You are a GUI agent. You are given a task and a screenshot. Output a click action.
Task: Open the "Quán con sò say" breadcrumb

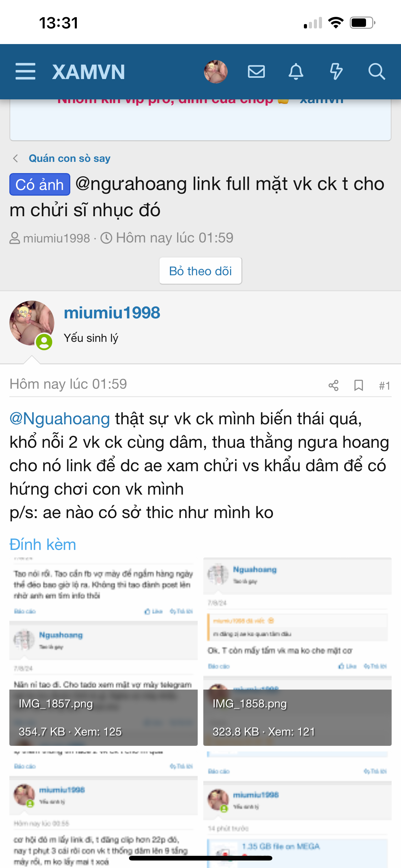tap(69, 158)
